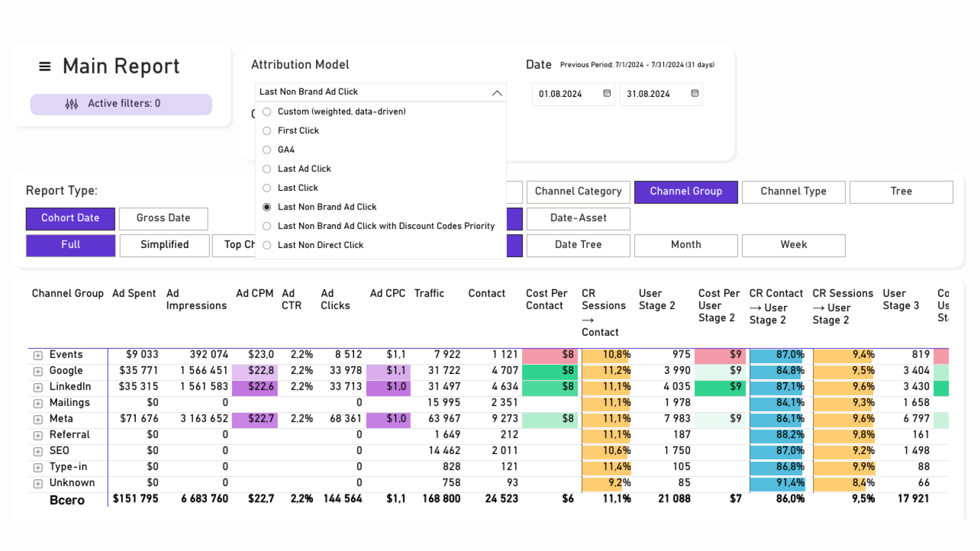The image size is (980, 551).
Task: Click the filter sliders icon in Active filters
Action: [x=71, y=104]
